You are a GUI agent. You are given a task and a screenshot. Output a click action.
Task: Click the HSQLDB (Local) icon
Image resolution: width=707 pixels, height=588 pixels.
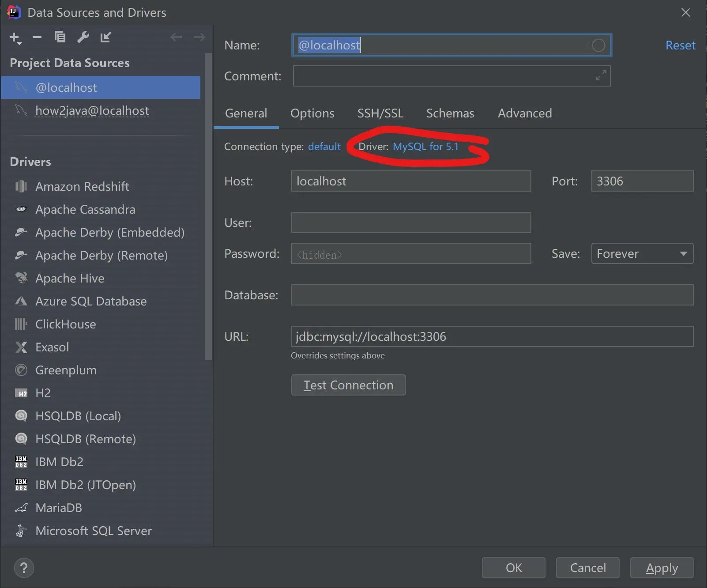(21, 416)
